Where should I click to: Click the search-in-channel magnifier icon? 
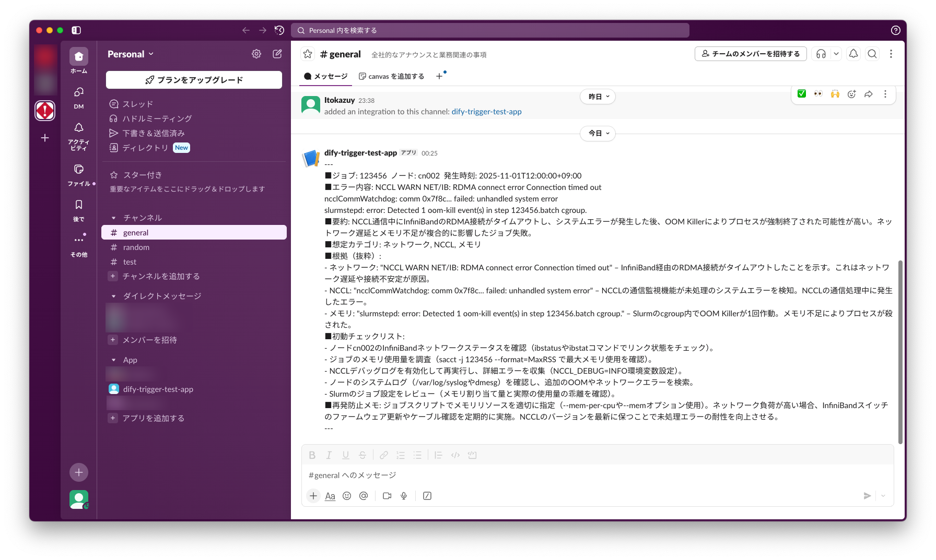(872, 54)
